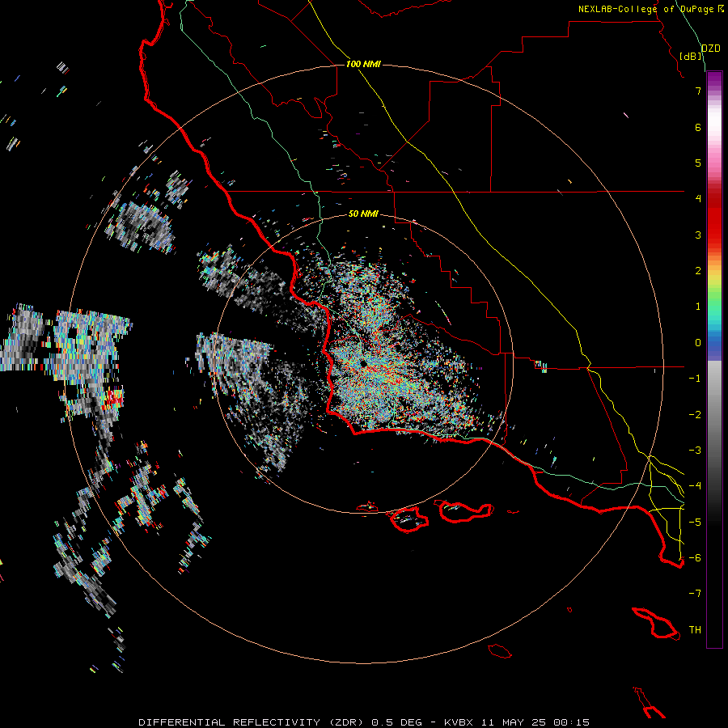Screen dimensions: 728x728
Task: Click the 3 value on color scale
Action: pos(698,235)
